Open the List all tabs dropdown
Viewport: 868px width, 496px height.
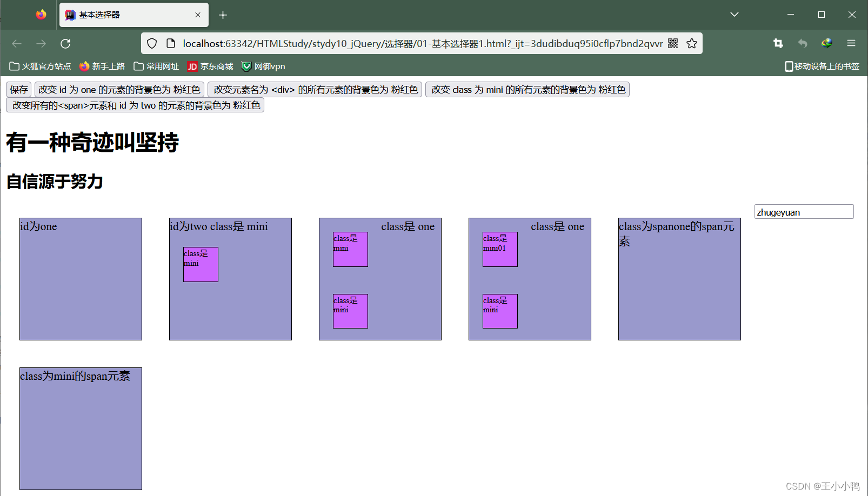pyautogui.click(x=734, y=15)
